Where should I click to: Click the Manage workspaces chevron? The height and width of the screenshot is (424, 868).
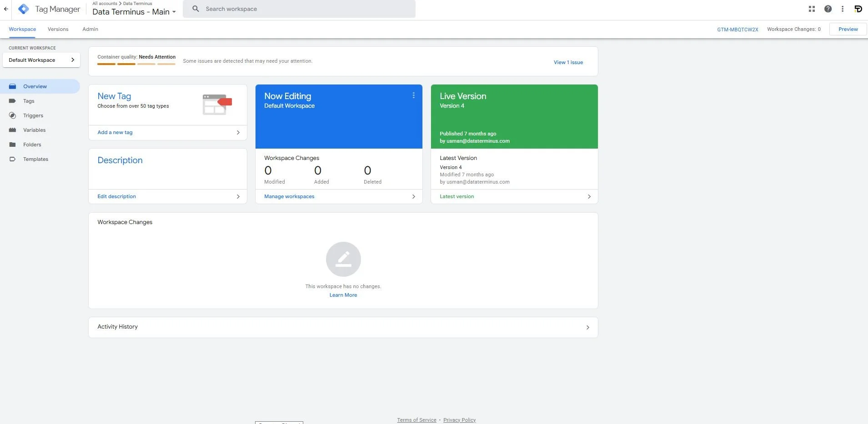[x=413, y=196]
